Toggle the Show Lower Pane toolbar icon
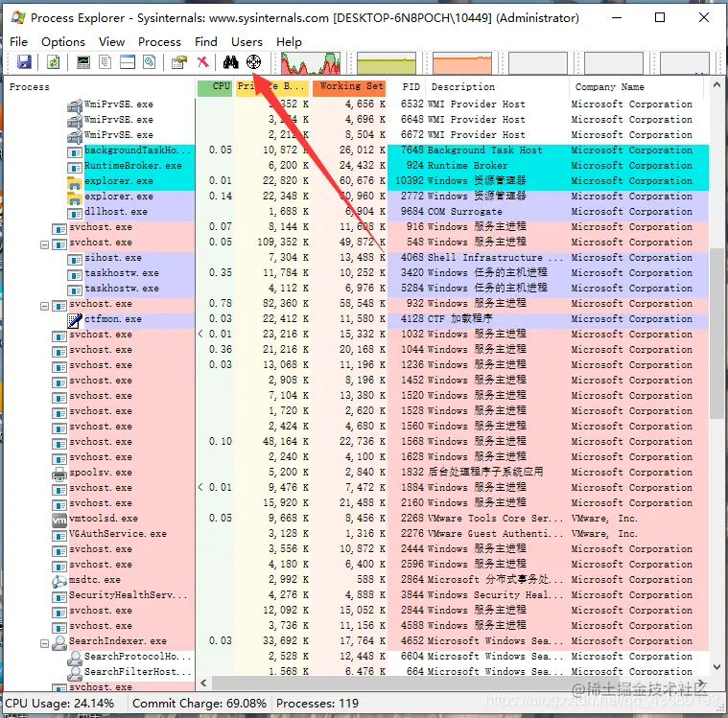The height and width of the screenshot is (718, 728). 128,62
